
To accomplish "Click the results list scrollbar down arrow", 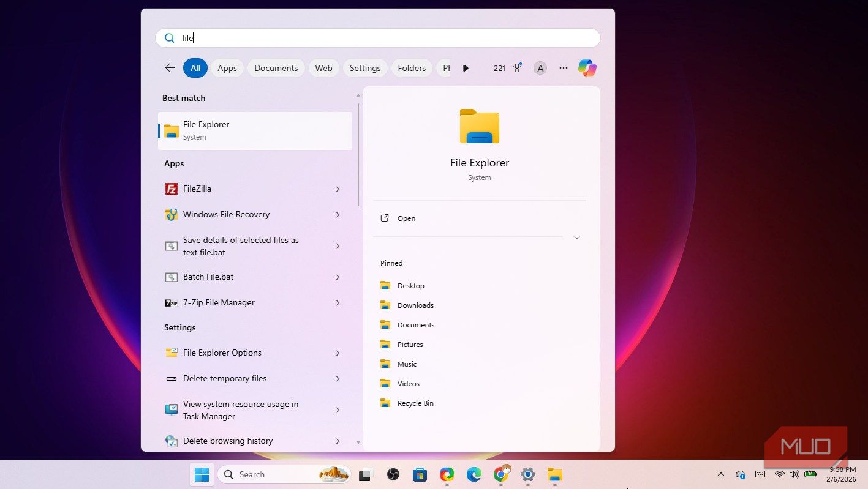I will coord(358,442).
